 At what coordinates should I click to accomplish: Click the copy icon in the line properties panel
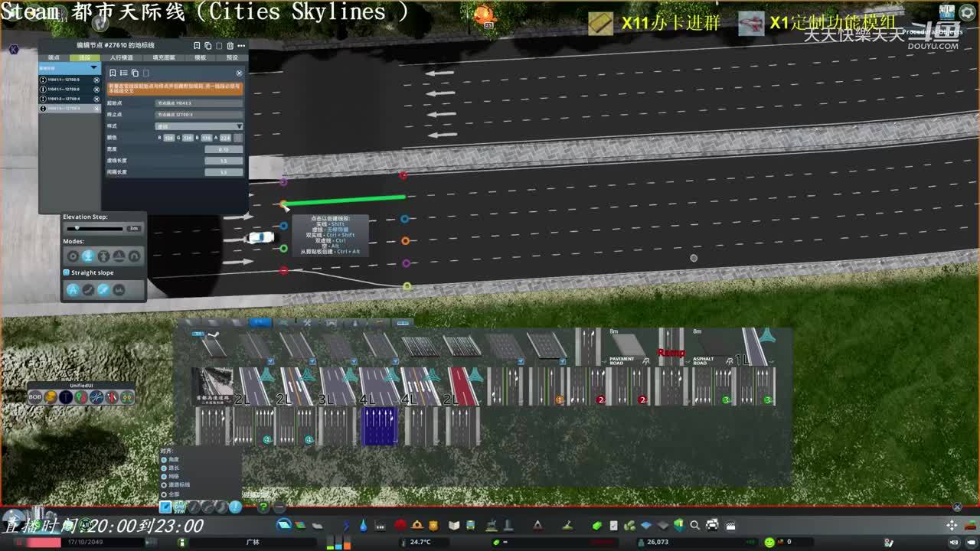[x=135, y=73]
